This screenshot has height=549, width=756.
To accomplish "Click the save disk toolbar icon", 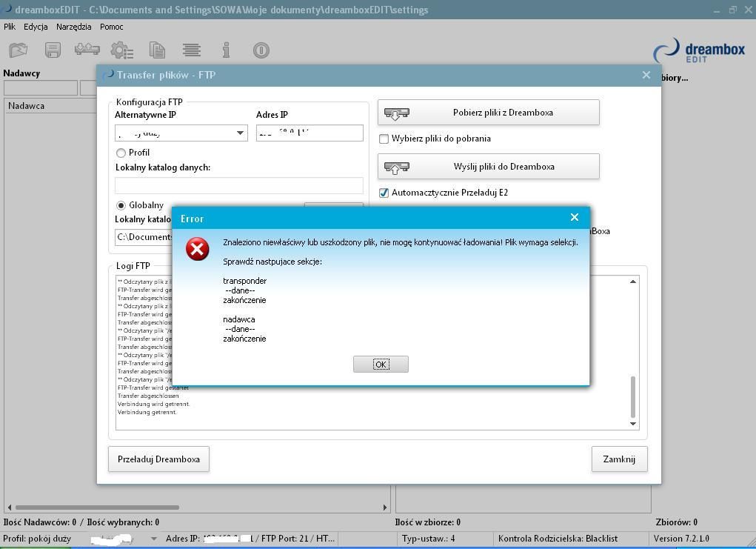I will click(53, 50).
